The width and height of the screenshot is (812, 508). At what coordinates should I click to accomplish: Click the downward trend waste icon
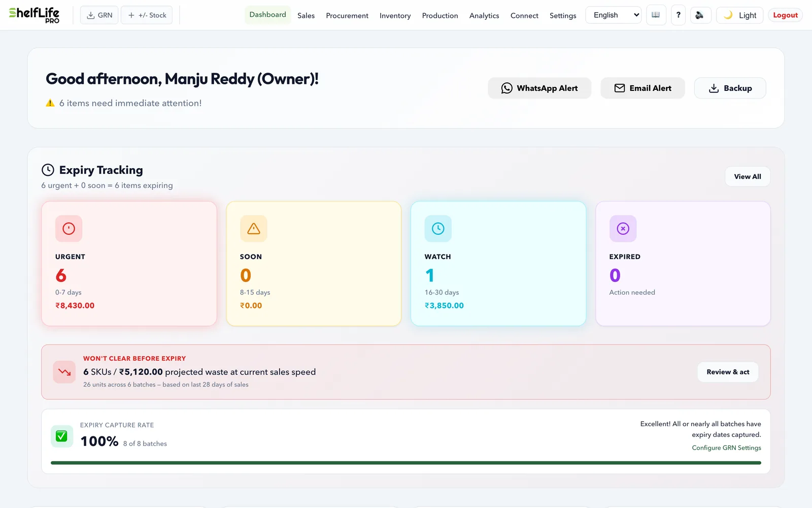point(64,372)
